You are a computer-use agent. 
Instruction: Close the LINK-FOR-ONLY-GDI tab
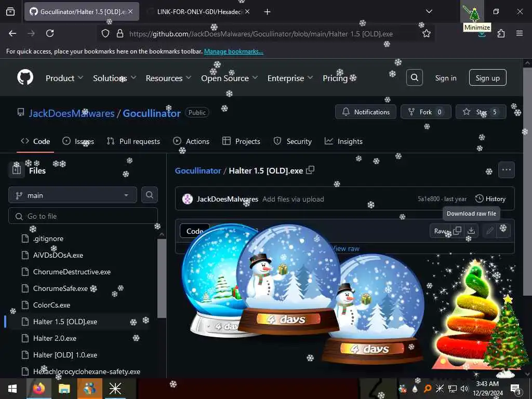(x=247, y=11)
